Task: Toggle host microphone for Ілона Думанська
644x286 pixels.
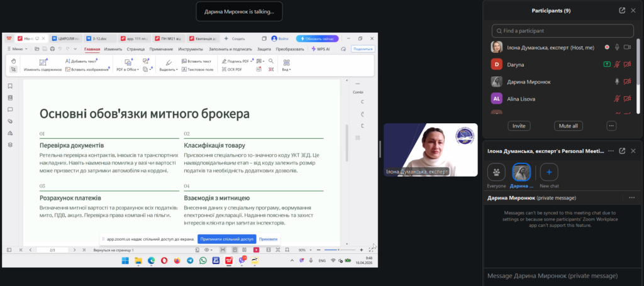Action: tap(618, 47)
